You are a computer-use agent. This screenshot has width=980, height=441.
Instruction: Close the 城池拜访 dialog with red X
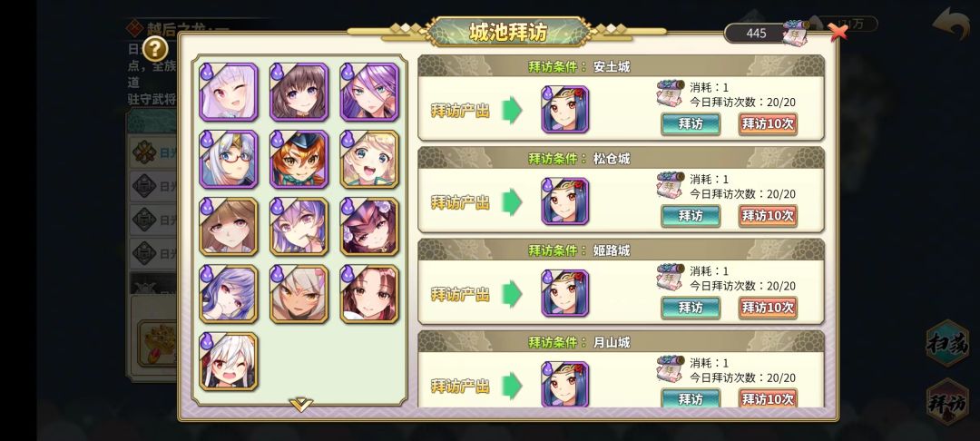[838, 31]
